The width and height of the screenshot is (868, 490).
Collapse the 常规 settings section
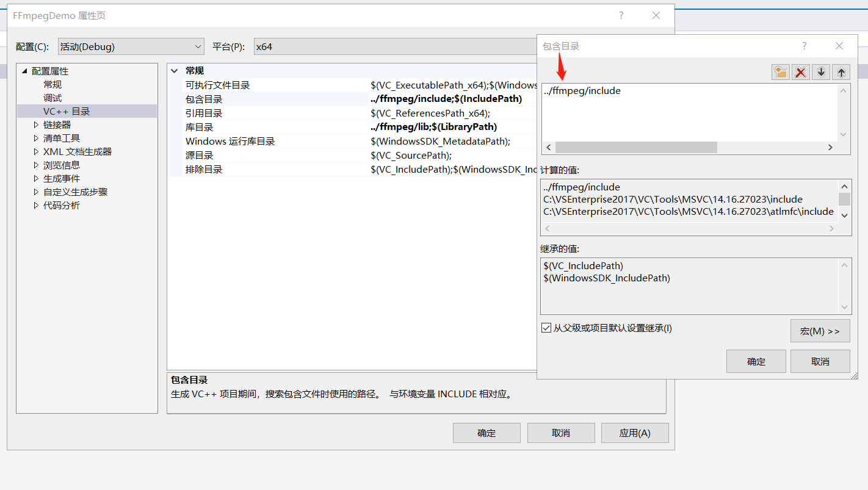point(175,71)
